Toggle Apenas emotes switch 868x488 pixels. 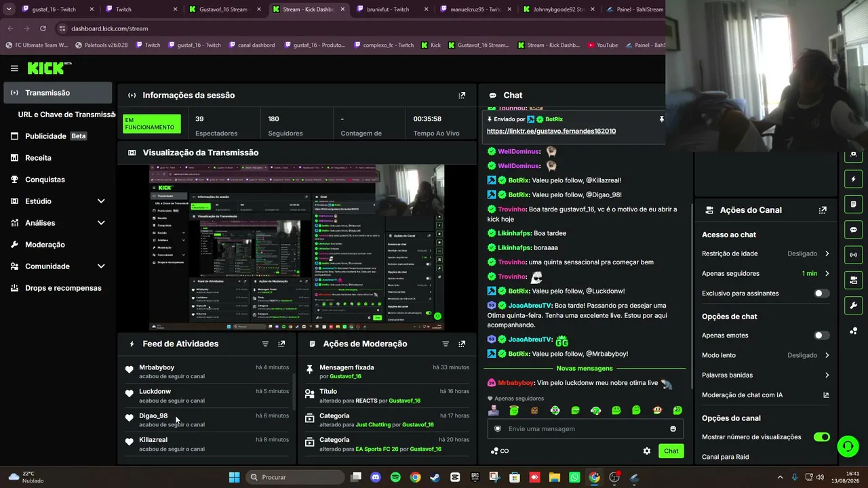(821, 335)
